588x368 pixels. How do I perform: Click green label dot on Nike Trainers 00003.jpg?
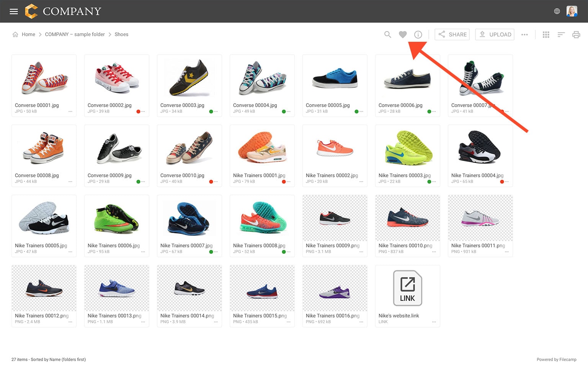[x=429, y=182]
